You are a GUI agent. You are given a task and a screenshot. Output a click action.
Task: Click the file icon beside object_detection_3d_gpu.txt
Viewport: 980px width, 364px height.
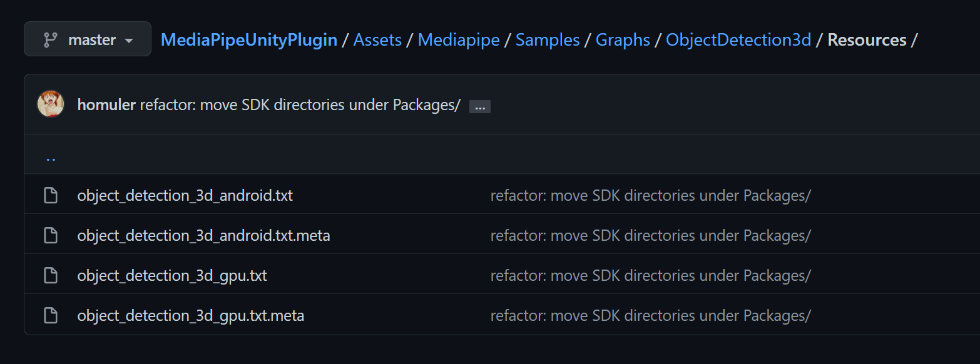point(51,275)
